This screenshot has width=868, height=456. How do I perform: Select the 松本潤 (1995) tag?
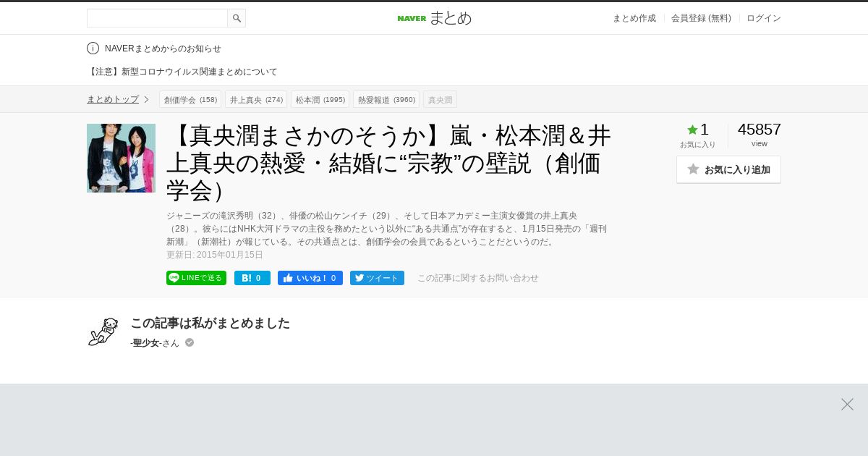320,99
